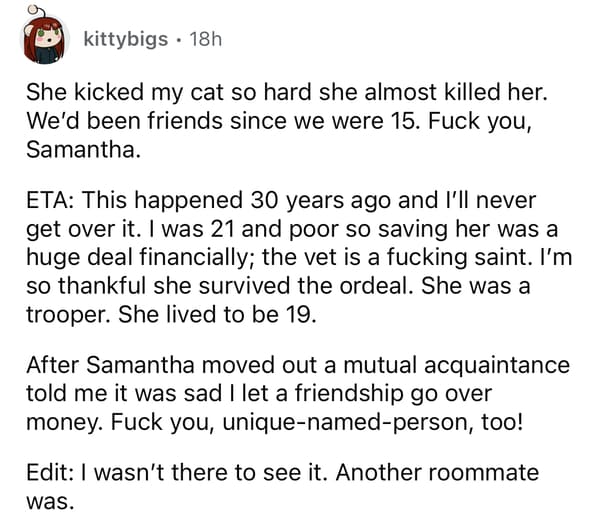Image resolution: width=599 pixels, height=515 pixels.
Task: Click the green eyes on the avatar face
Action: pyautogui.click(x=49, y=33)
